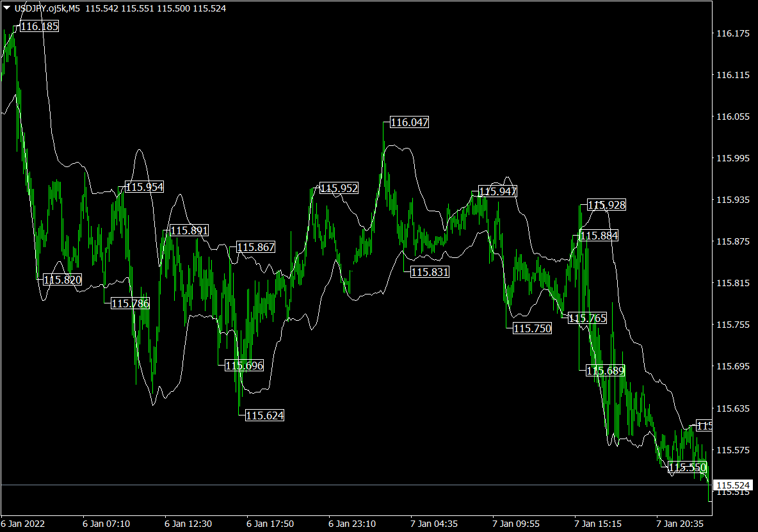Click the 116.055 value on price scale
This screenshot has height=532, width=758.
[732, 117]
